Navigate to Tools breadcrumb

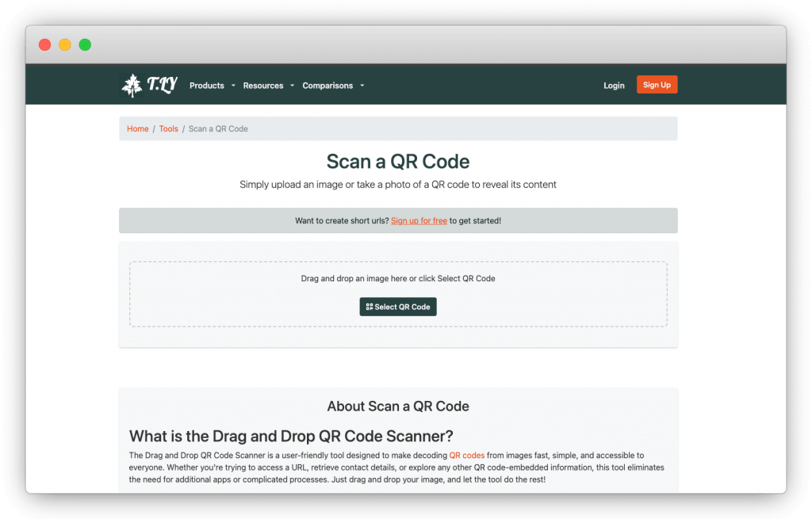pos(168,129)
